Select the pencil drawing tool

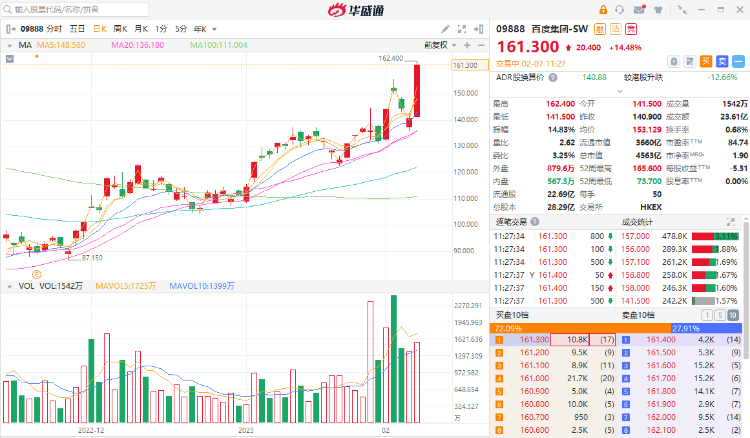click(445, 29)
